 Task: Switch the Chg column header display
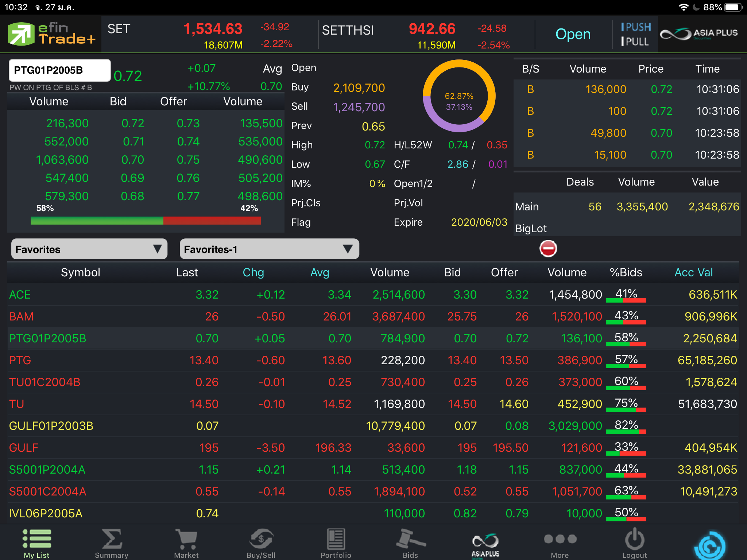pos(253,272)
